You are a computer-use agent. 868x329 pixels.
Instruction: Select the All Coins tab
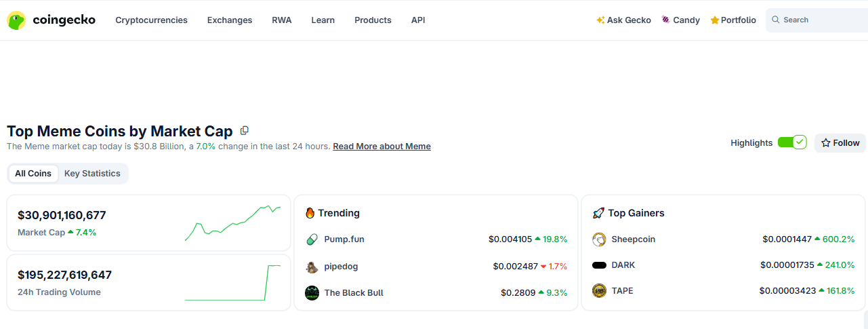click(33, 174)
